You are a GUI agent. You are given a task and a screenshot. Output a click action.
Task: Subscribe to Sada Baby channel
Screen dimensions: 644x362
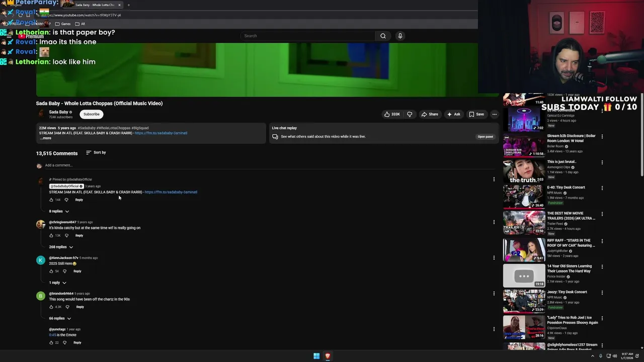click(x=92, y=114)
